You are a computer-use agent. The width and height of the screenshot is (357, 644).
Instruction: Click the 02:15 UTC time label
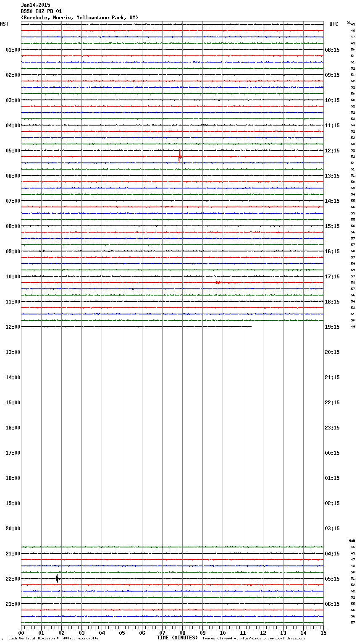pyautogui.click(x=332, y=503)
